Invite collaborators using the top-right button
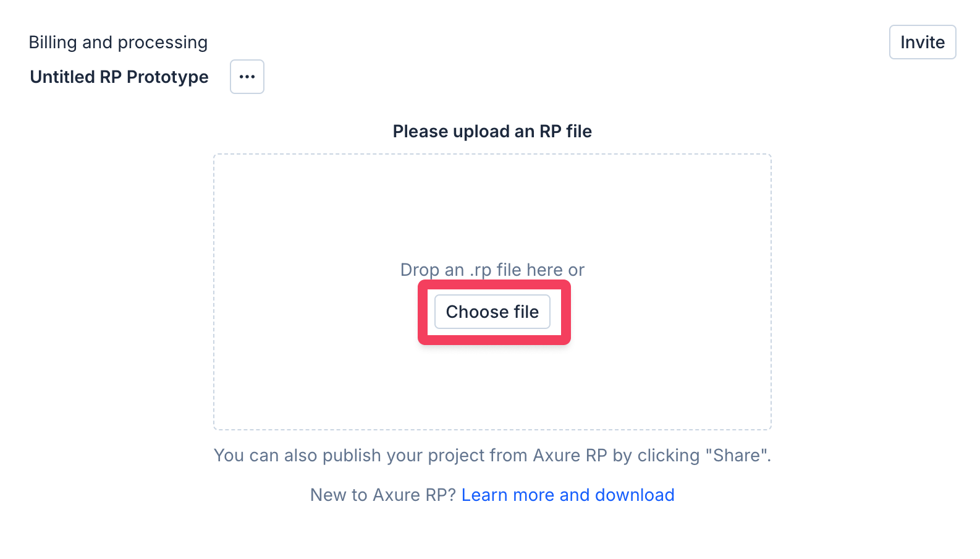 (x=922, y=42)
